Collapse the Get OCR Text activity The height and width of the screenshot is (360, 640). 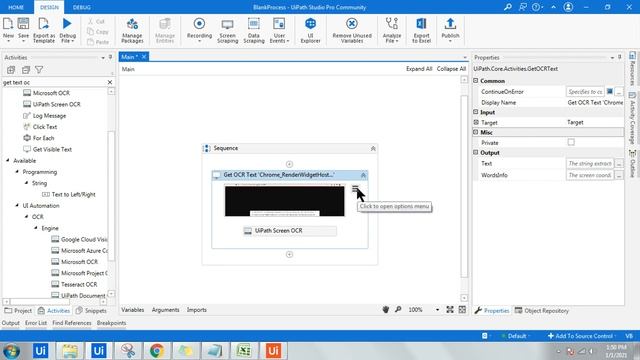[x=363, y=175]
